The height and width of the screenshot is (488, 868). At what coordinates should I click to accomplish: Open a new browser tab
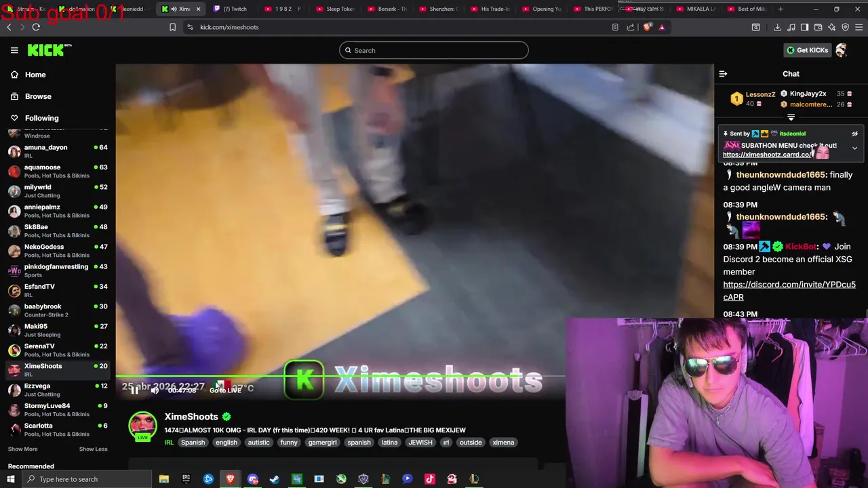coord(781,9)
